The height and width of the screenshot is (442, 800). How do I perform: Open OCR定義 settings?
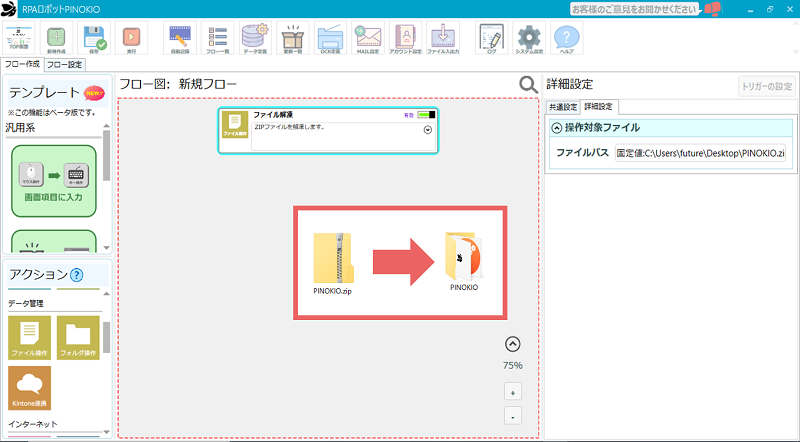click(x=330, y=38)
